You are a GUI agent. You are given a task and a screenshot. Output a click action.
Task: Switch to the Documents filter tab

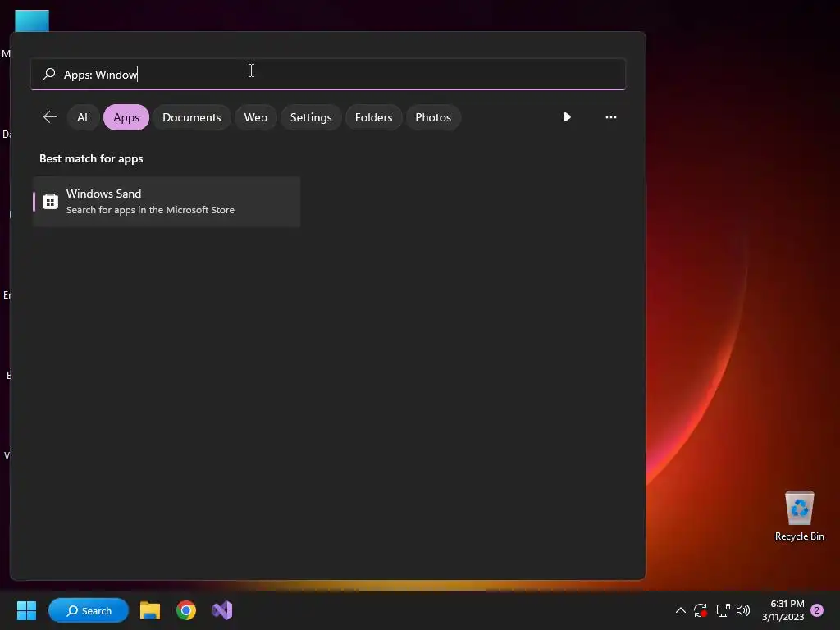192,117
